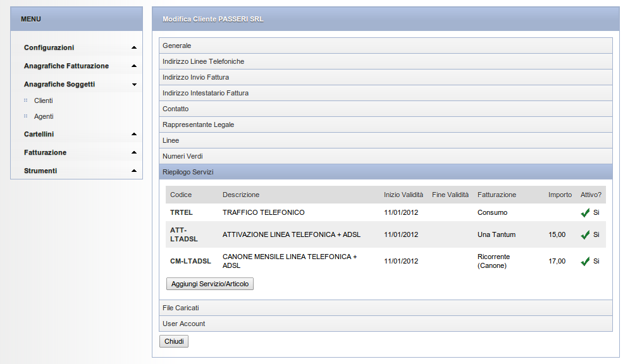630x364 pixels.
Task: Click 15,00 amount cell
Action: pos(557,234)
